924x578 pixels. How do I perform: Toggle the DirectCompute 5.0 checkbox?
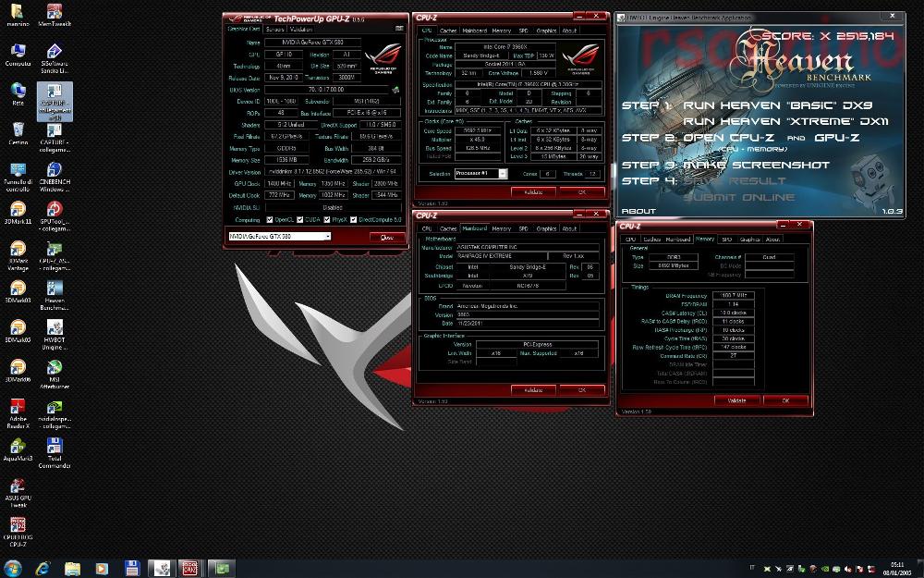[353, 219]
